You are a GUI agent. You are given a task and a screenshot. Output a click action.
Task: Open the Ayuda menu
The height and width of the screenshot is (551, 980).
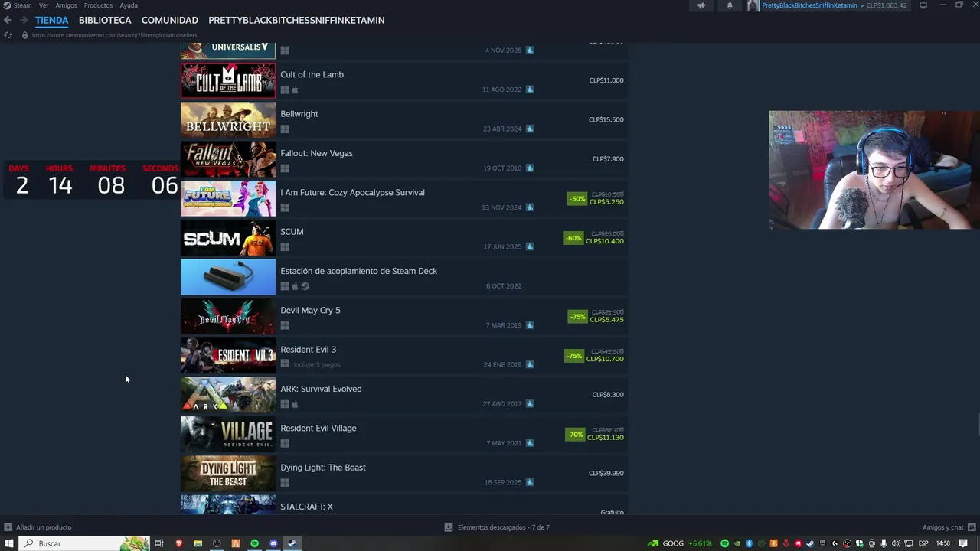point(129,5)
